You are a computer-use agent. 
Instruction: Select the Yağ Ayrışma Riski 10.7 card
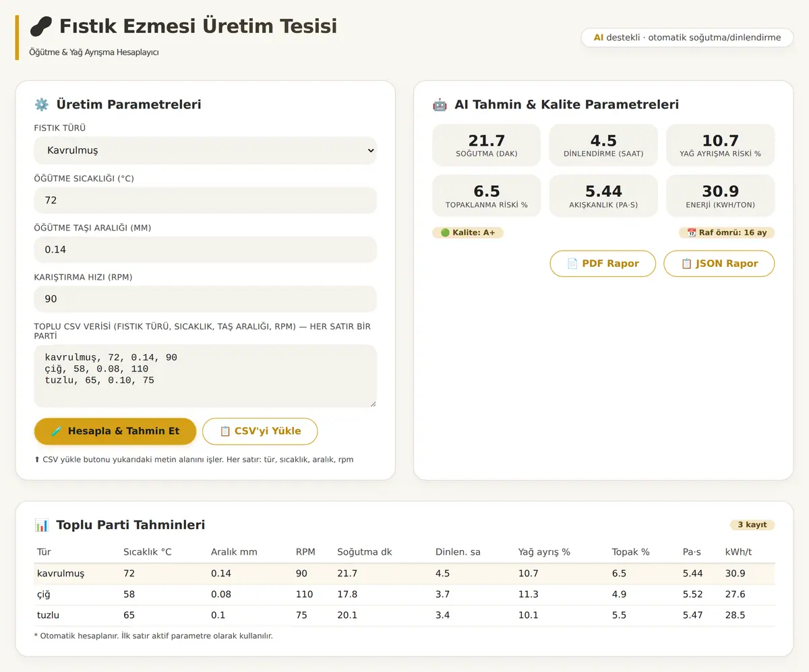[x=721, y=145]
